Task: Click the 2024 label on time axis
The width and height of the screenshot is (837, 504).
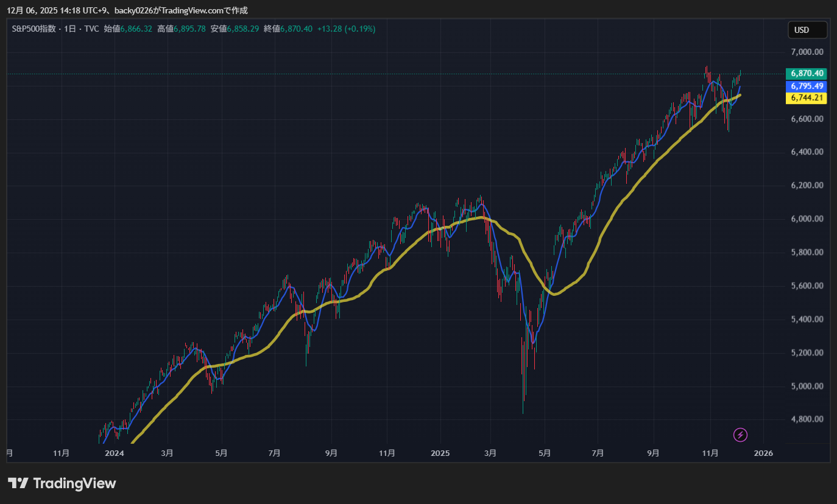Action: (115, 453)
